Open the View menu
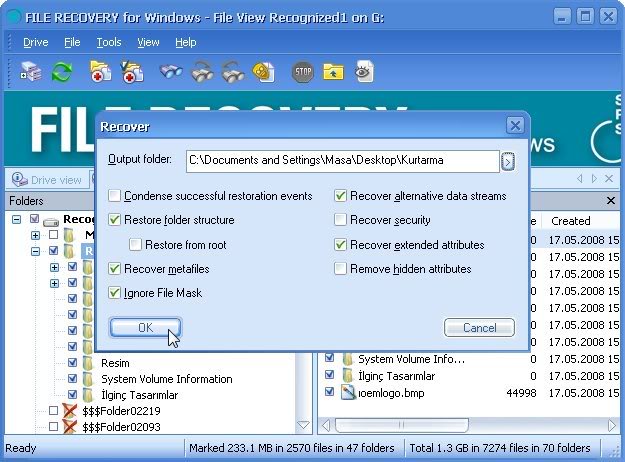 pyautogui.click(x=148, y=42)
